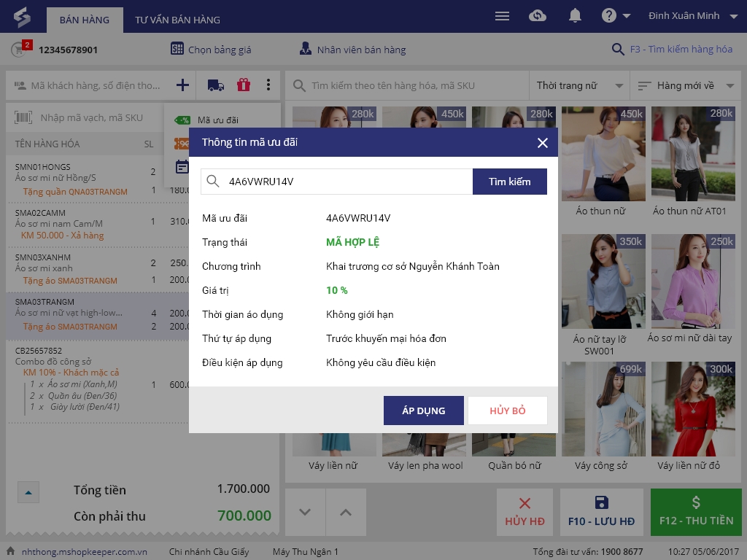The image size is (747, 560).
Task: Select Nhân viên bán hàng
Action: click(352, 49)
